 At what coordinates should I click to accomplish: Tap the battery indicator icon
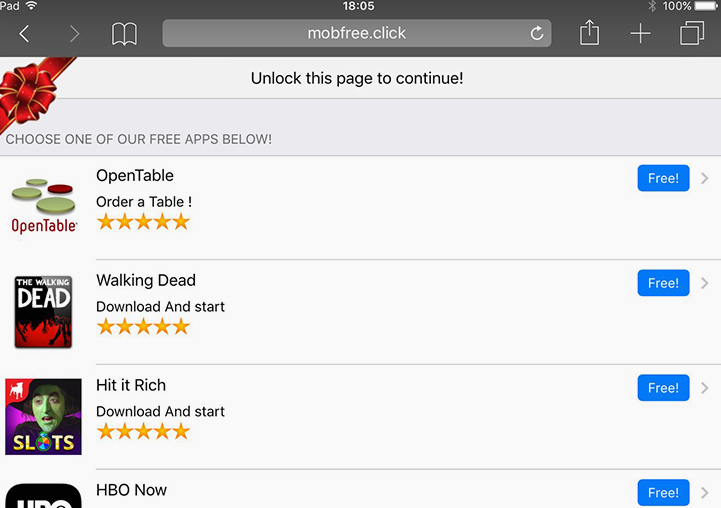707,6
